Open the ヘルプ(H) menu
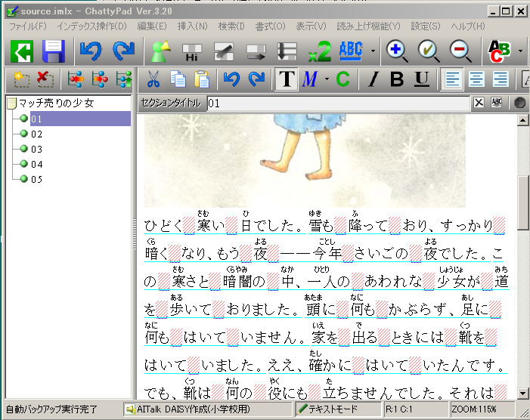 coord(468,26)
